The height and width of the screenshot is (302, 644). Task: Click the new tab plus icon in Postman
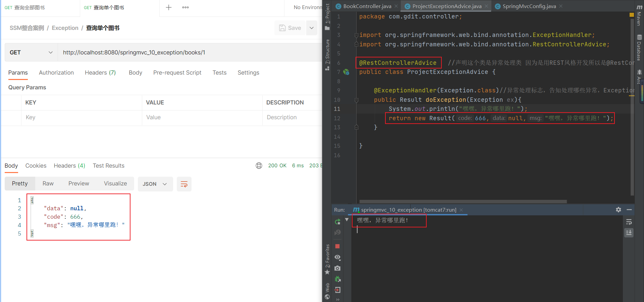click(169, 7)
